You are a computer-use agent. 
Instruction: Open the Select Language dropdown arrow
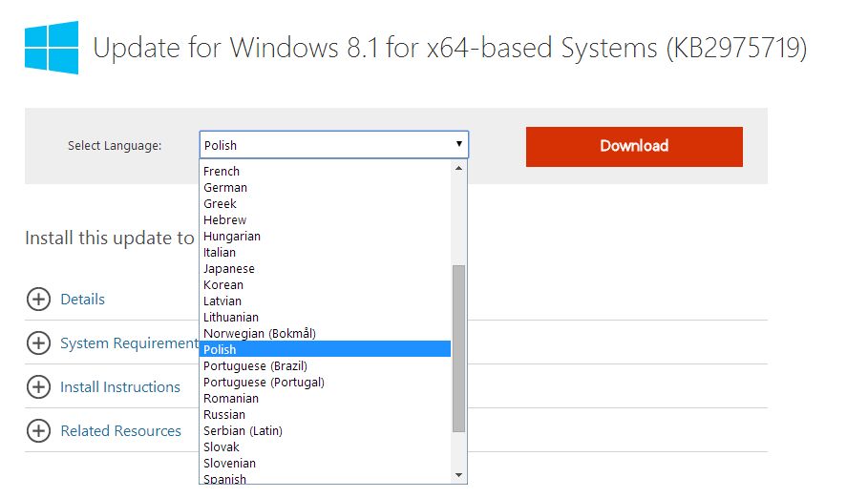click(x=459, y=145)
